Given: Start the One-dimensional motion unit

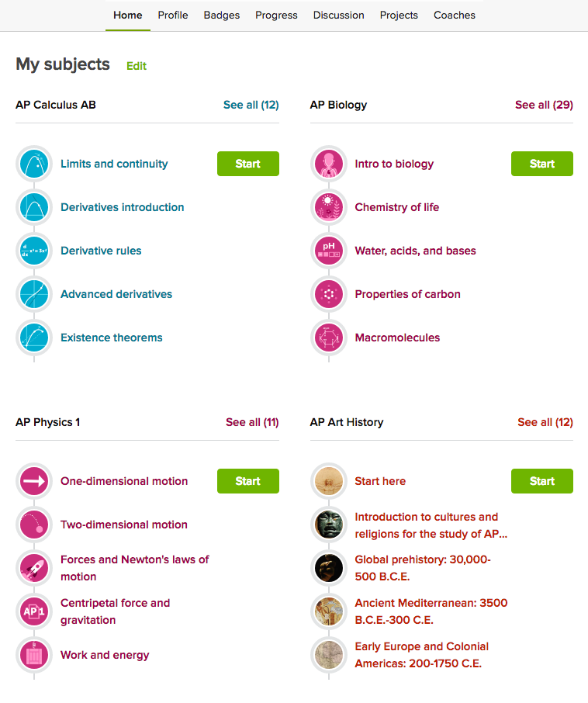Looking at the screenshot, I should tap(247, 481).
